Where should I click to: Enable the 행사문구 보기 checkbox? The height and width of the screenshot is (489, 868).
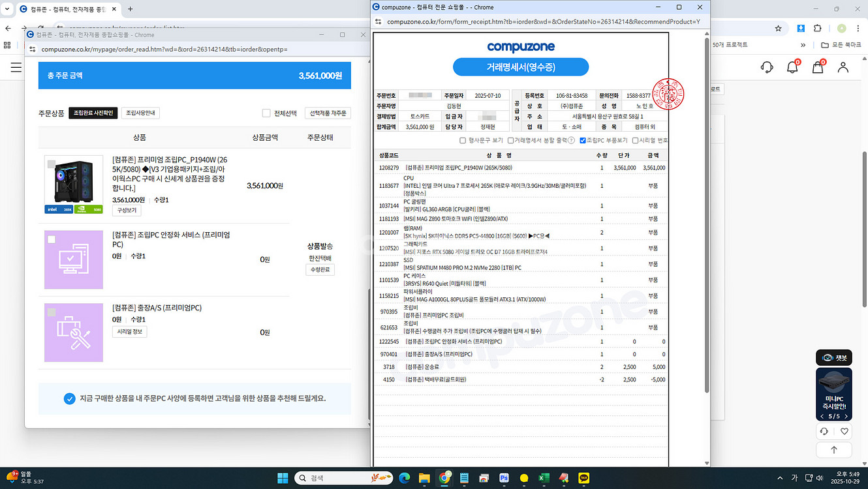461,140
